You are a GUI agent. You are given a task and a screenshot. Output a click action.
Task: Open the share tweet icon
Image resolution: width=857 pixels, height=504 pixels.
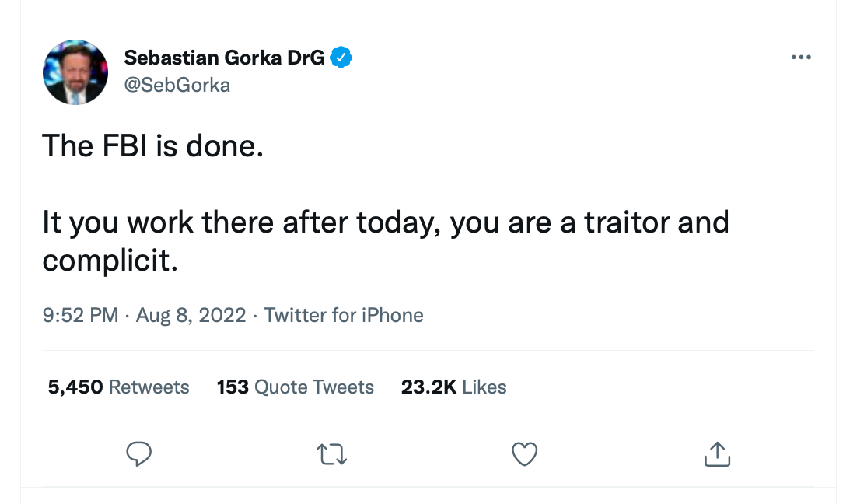(x=717, y=454)
